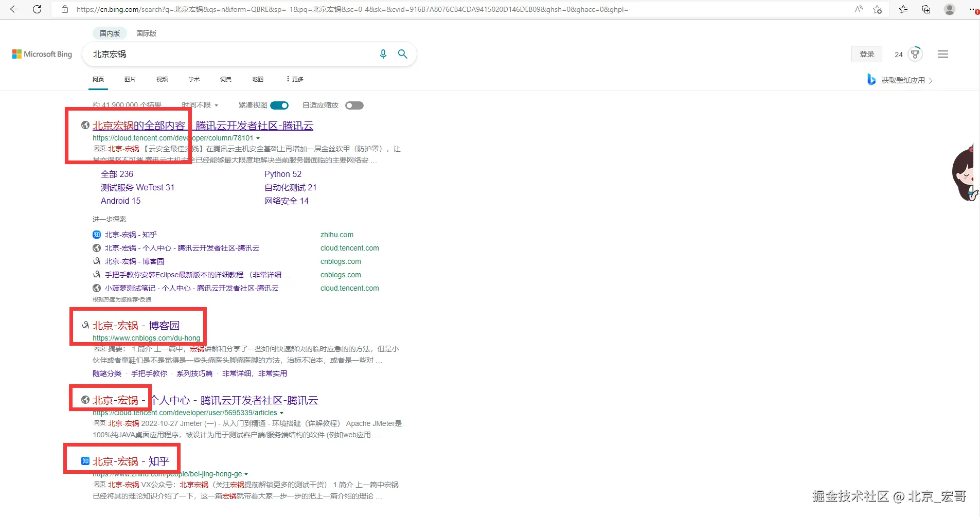This screenshot has height=517, width=980.
Task: Open the 随笔分类 sublink
Action: 107,373
